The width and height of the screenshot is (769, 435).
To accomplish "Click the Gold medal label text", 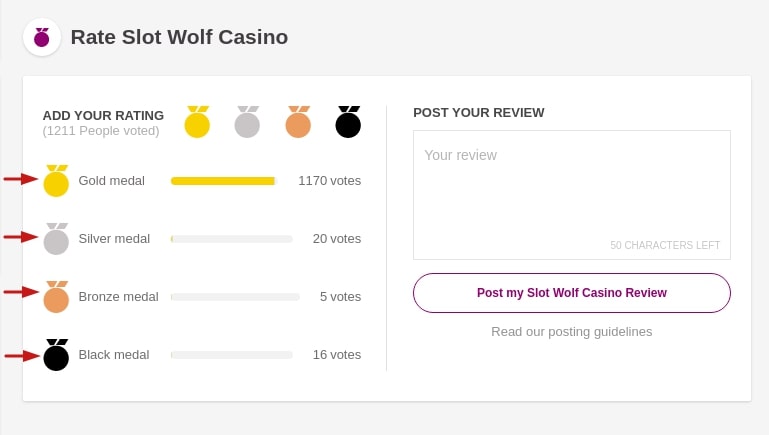I will click(x=111, y=181).
